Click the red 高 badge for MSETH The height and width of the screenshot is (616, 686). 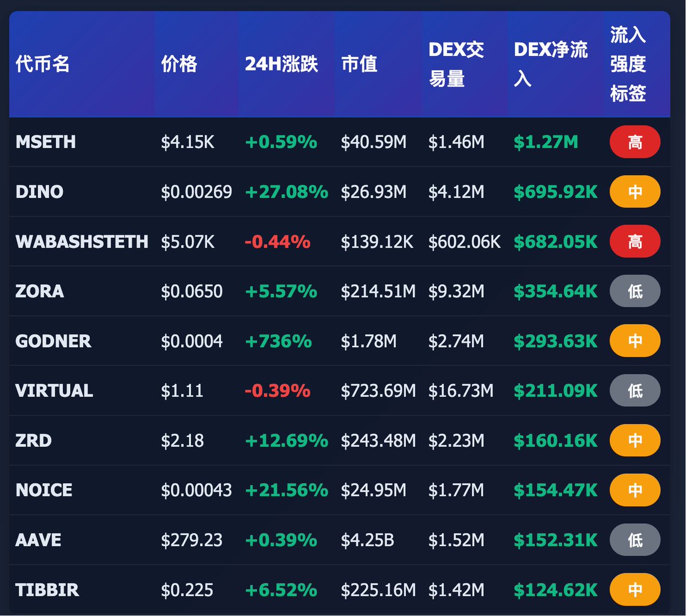[x=635, y=142]
